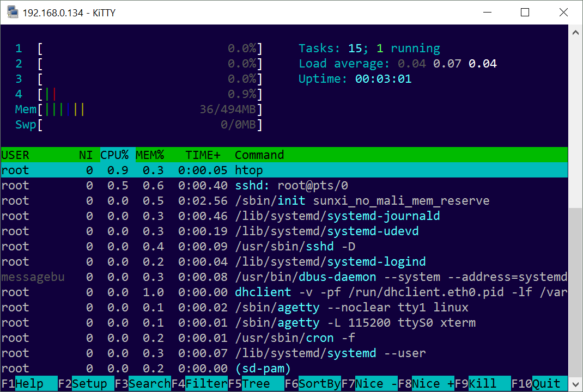Image resolution: width=583 pixels, height=392 pixels.
Task: Click the USER column header
Action: pyautogui.click(x=15, y=155)
